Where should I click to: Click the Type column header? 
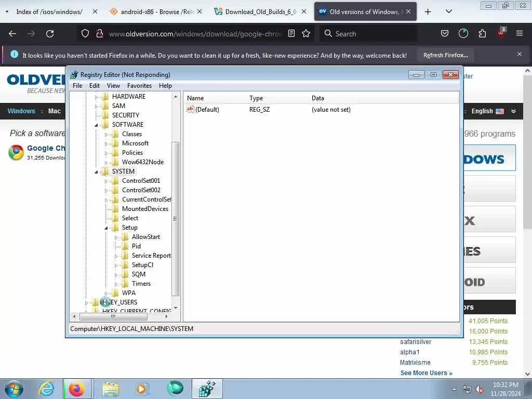[x=277, y=98]
